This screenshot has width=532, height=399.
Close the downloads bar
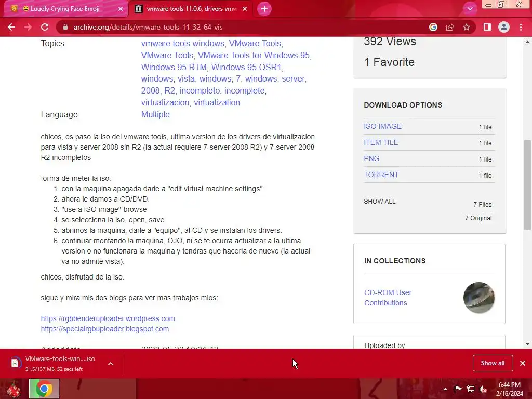(x=523, y=363)
